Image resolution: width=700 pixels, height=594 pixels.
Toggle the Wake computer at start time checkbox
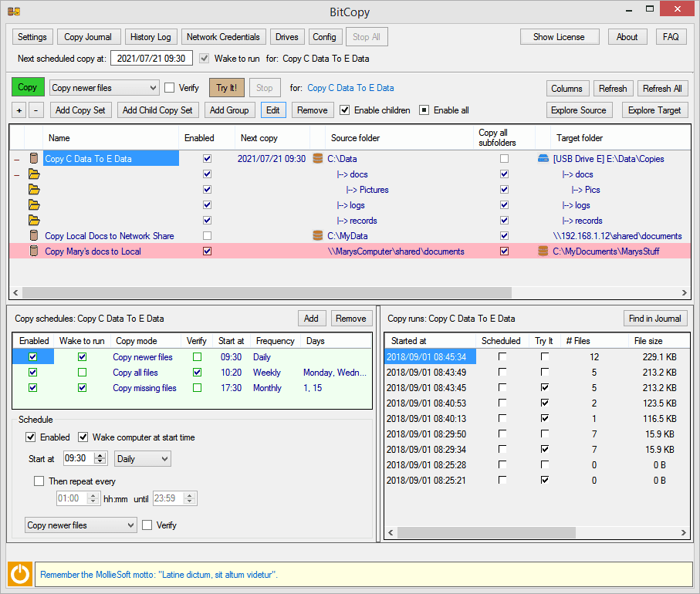tap(83, 437)
